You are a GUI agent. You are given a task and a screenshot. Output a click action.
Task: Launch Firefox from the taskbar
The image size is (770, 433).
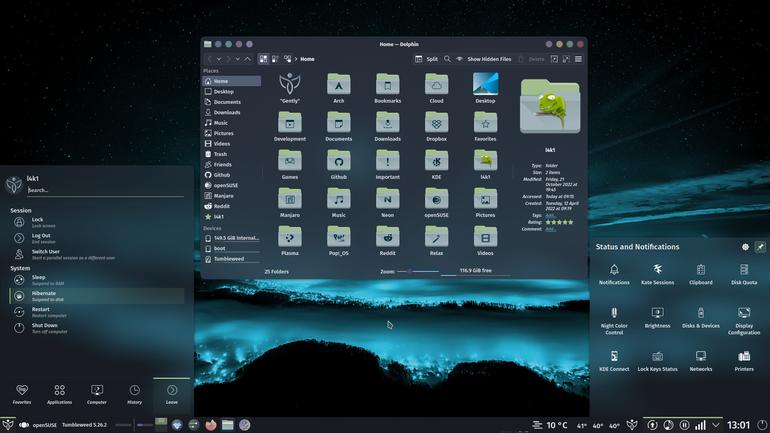(211, 425)
